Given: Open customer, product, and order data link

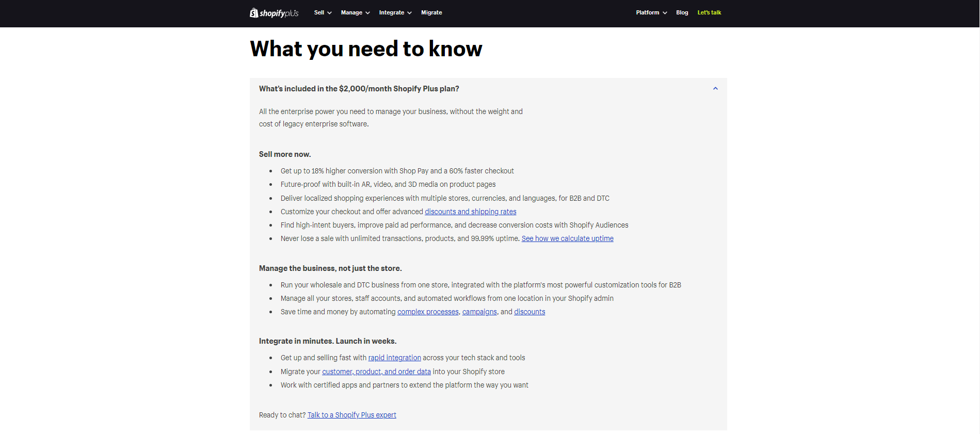Looking at the screenshot, I should pos(376,372).
